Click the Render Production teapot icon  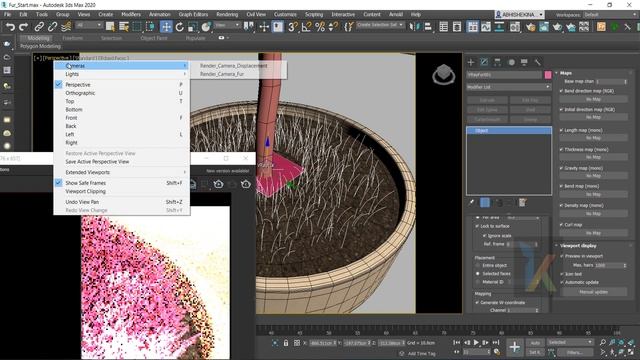click(x=557, y=27)
